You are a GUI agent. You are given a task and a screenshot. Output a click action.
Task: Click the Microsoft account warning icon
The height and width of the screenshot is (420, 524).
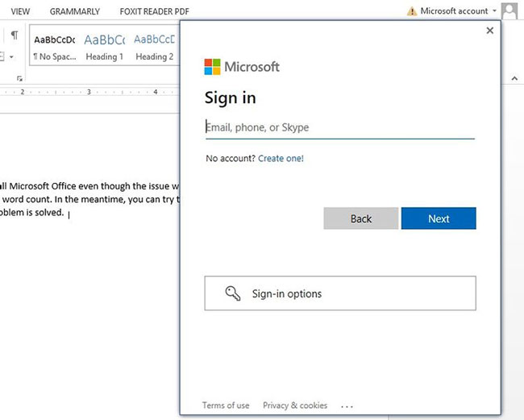412,11
